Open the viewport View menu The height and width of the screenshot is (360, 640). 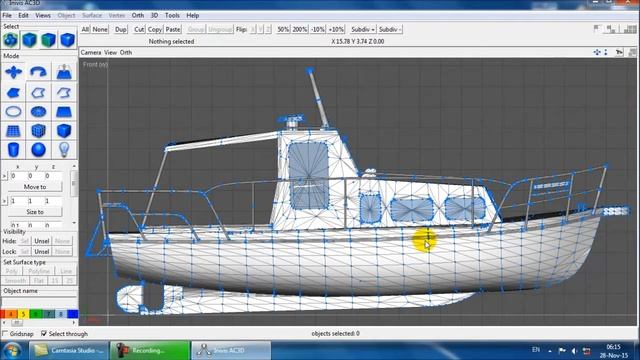coord(110,52)
